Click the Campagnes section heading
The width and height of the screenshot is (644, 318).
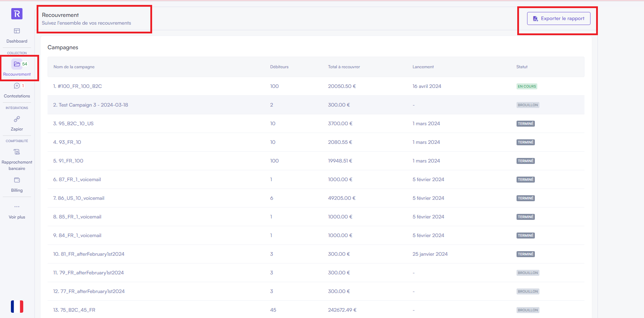click(x=63, y=47)
